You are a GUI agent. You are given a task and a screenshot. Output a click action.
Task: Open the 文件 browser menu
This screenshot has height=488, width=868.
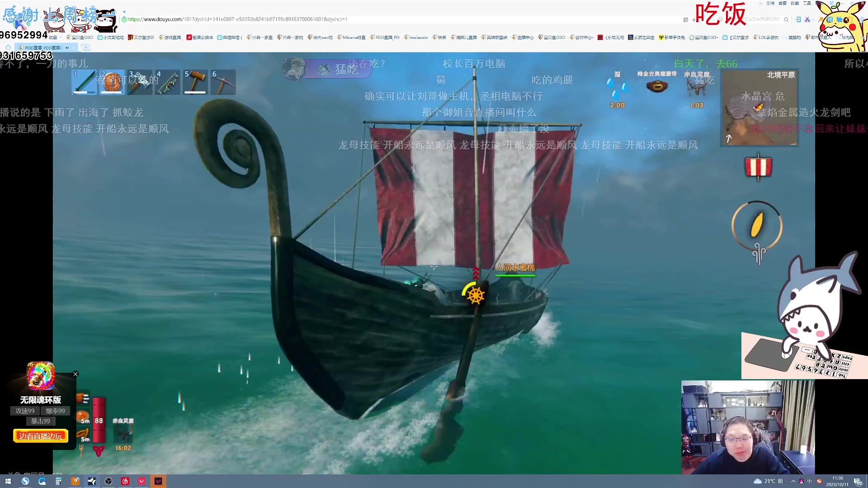[x=770, y=3]
